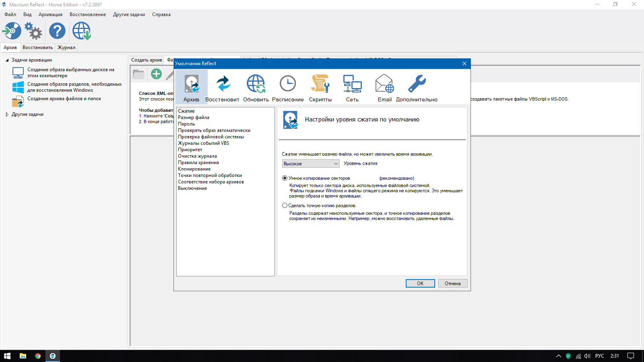Select Приоритет in the settings list
The height and width of the screenshot is (362, 644).
click(x=190, y=150)
